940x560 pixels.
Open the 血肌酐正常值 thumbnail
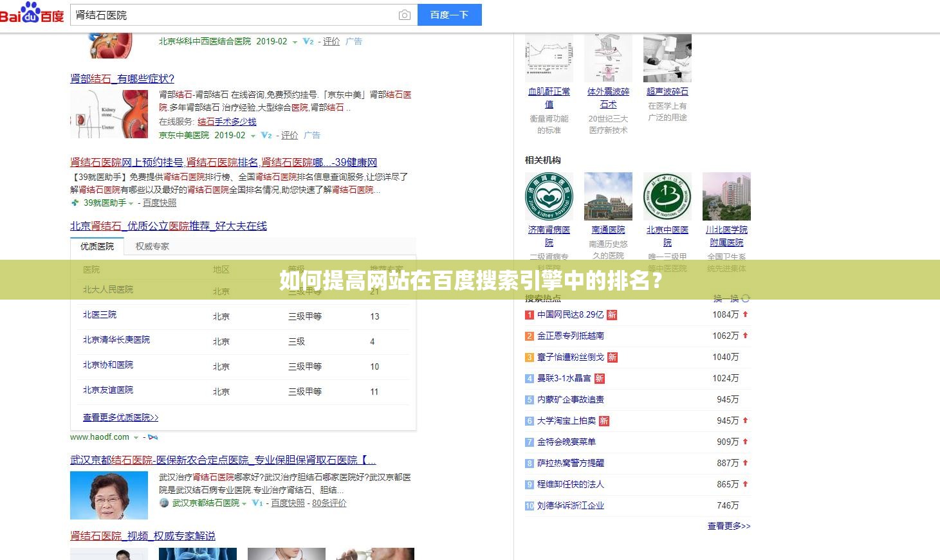coord(549,58)
